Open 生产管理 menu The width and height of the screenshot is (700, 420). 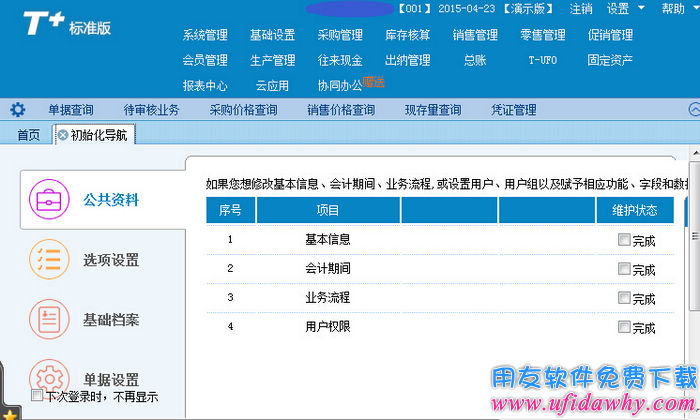tap(272, 60)
